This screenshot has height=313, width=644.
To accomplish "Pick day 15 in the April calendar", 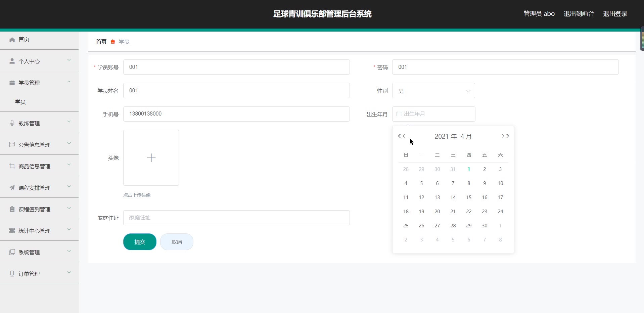I will [469, 197].
